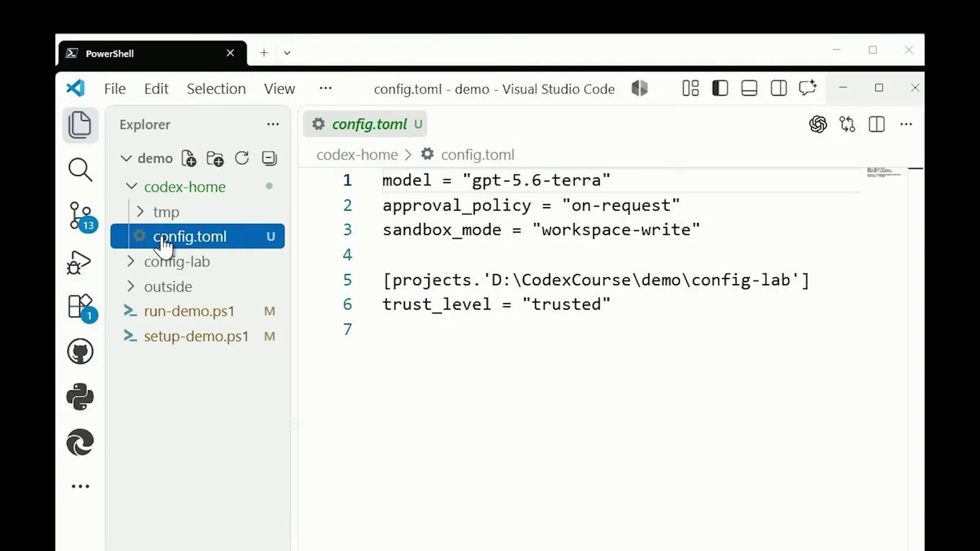This screenshot has width=980, height=551.
Task: Select the config.toml editor tab
Action: pyautogui.click(x=366, y=124)
